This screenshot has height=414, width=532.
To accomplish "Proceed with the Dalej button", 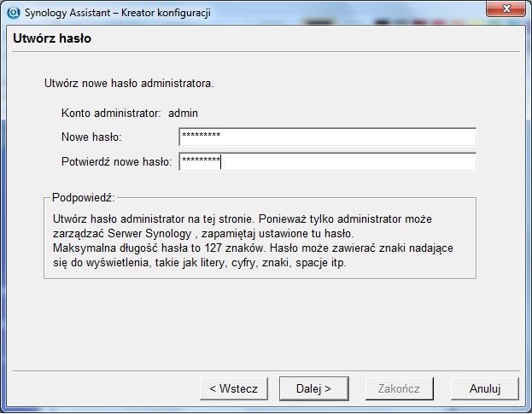I will pyautogui.click(x=314, y=388).
